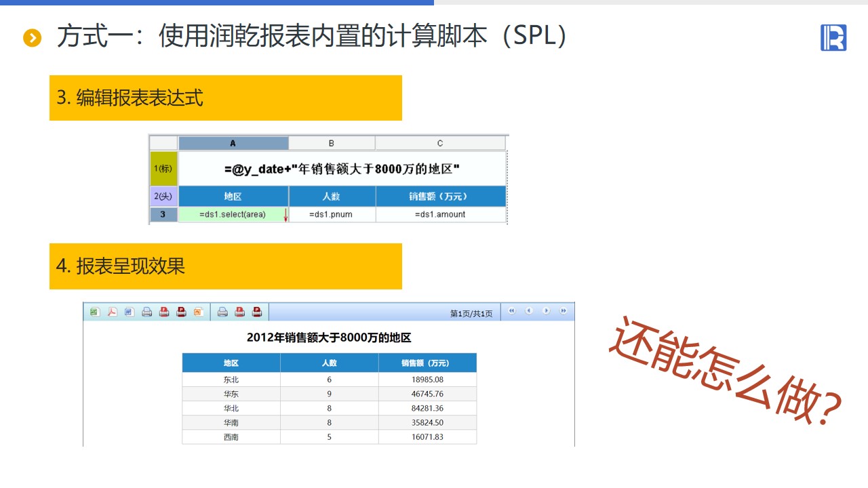Click the page indicator 第1页/共1页
868x488 pixels.
[471, 314]
